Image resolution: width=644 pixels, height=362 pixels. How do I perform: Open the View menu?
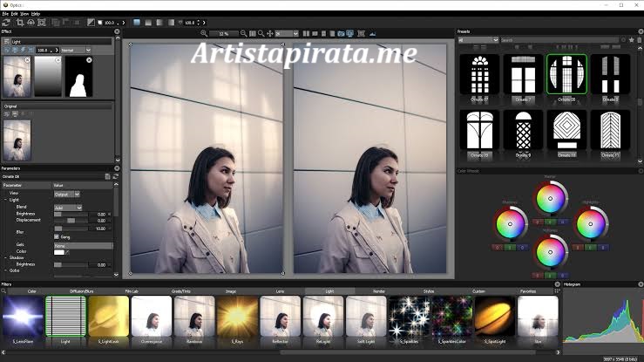click(24, 14)
